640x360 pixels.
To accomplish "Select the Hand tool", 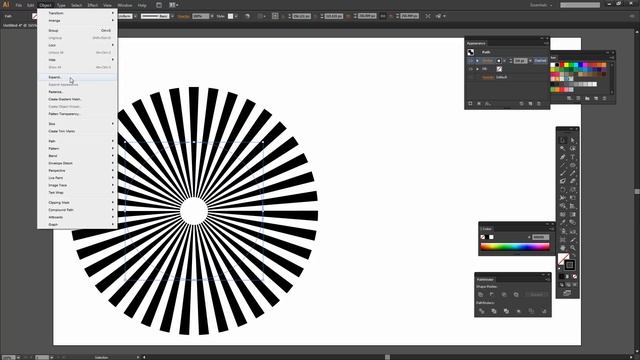I will [563, 248].
